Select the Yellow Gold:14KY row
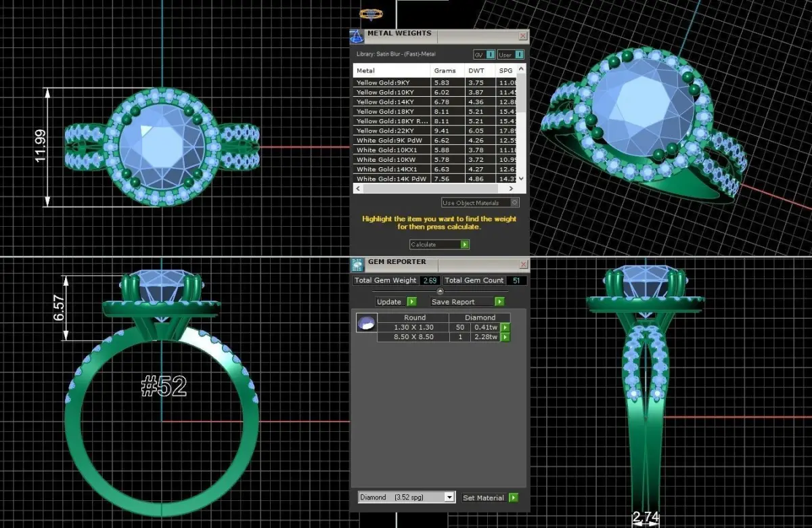 435,102
